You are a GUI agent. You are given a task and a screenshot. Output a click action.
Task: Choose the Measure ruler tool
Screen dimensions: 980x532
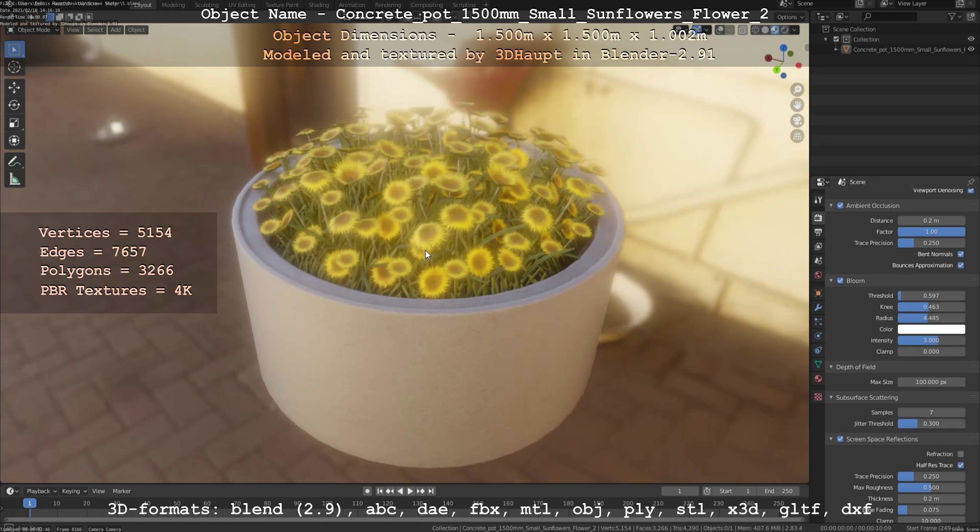(15, 179)
